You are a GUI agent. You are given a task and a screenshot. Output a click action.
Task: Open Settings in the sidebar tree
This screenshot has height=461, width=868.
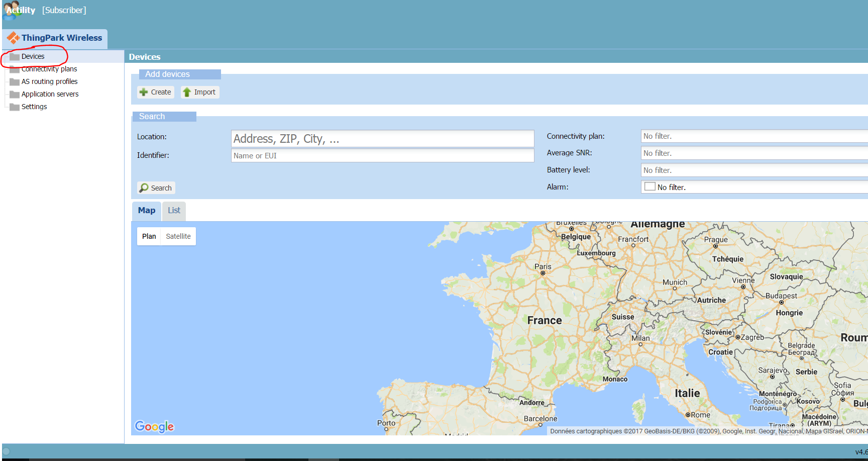pos(34,107)
